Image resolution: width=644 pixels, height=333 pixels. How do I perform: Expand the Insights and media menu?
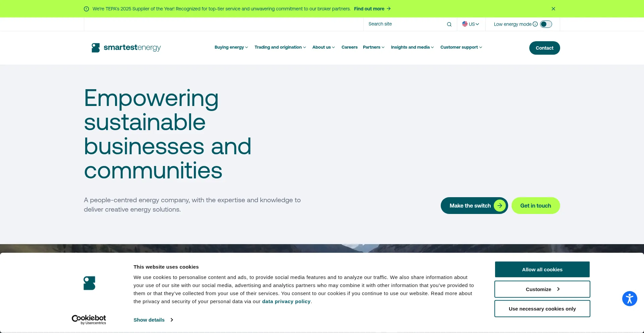click(x=412, y=47)
